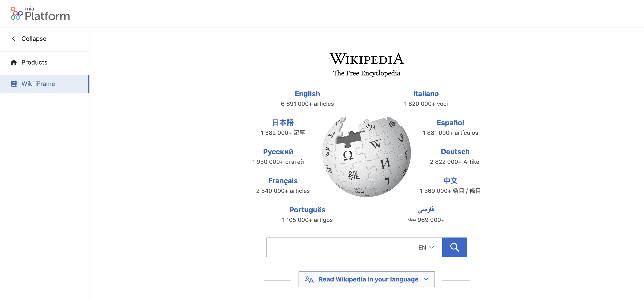
Task: Open the chevron next to EN
Action: 432,247
